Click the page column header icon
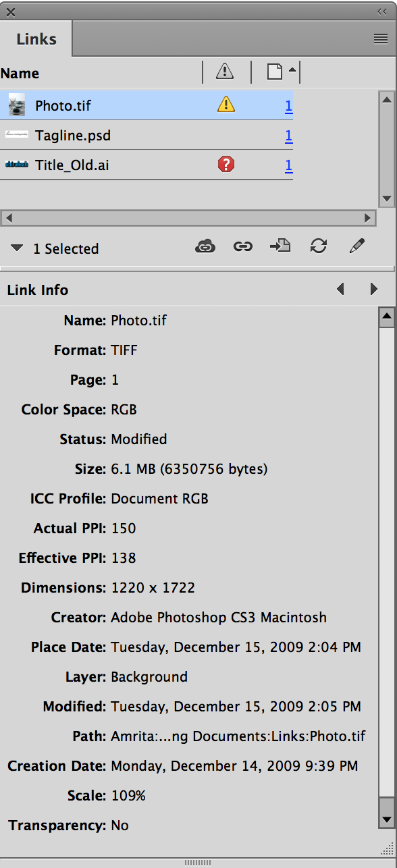Viewport: 397px width, 868px height. 275,72
